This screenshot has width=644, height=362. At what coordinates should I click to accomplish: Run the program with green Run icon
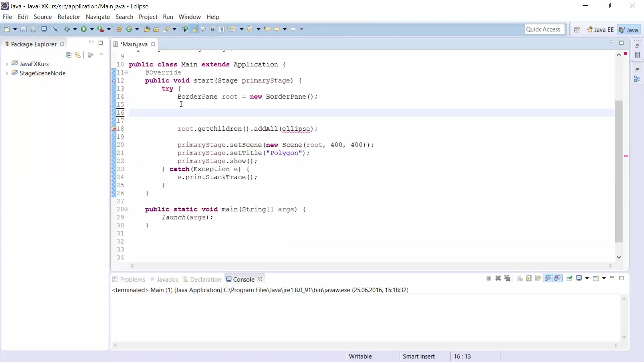coord(84,29)
